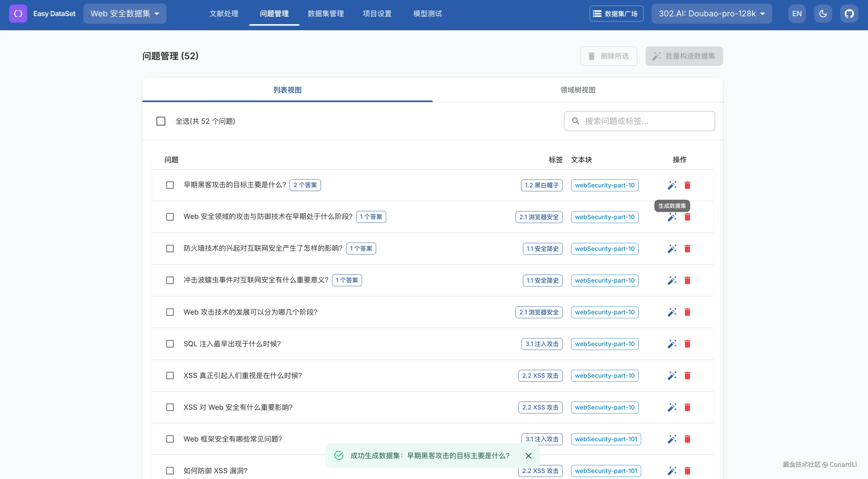Check the 全选 select-all checkbox
The width and height of the screenshot is (868, 479).
click(161, 121)
